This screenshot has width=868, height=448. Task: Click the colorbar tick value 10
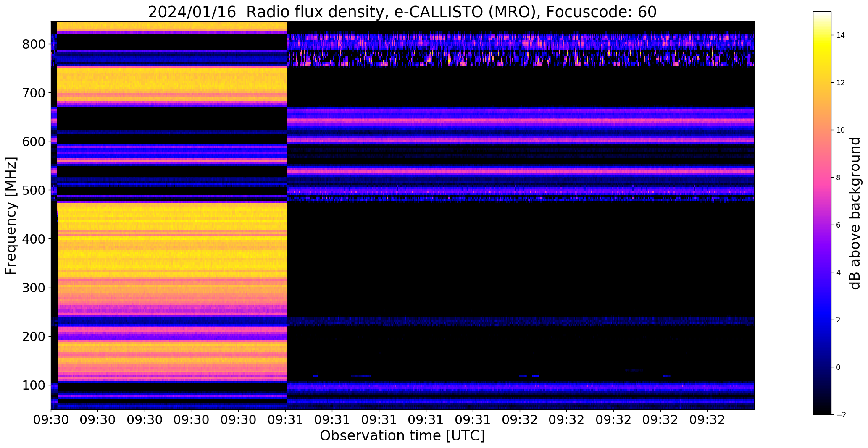click(x=841, y=130)
